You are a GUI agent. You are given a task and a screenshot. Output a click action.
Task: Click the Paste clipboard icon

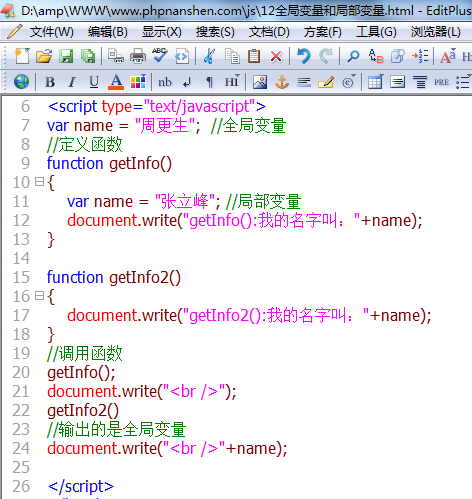click(x=254, y=56)
